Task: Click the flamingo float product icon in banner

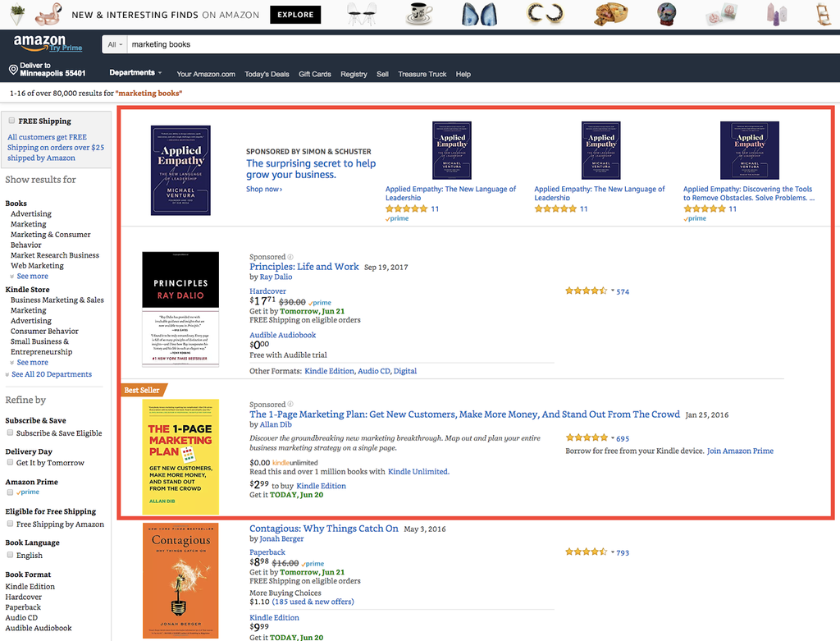Action: pos(48,15)
